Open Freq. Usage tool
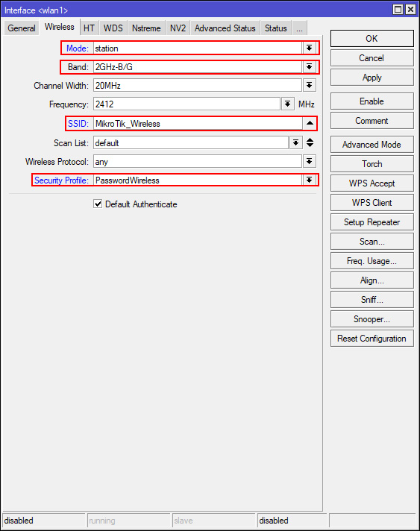This screenshot has height=531, width=420. click(x=372, y=261)
